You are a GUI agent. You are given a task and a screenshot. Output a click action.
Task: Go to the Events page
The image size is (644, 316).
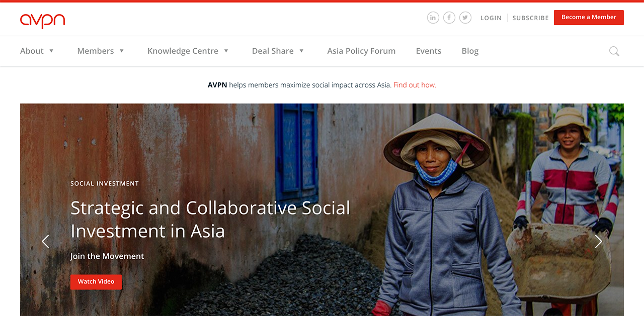tap(429, 51)
